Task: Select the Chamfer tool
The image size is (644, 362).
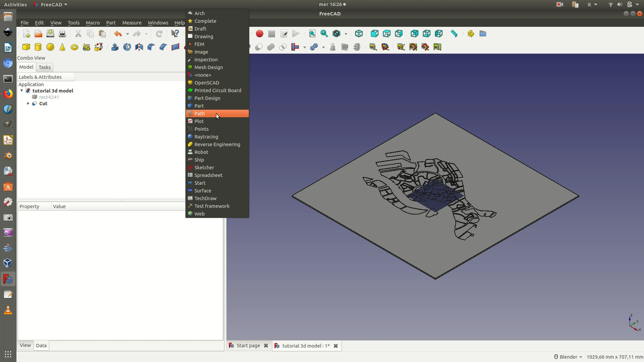Action: (163, 47)
